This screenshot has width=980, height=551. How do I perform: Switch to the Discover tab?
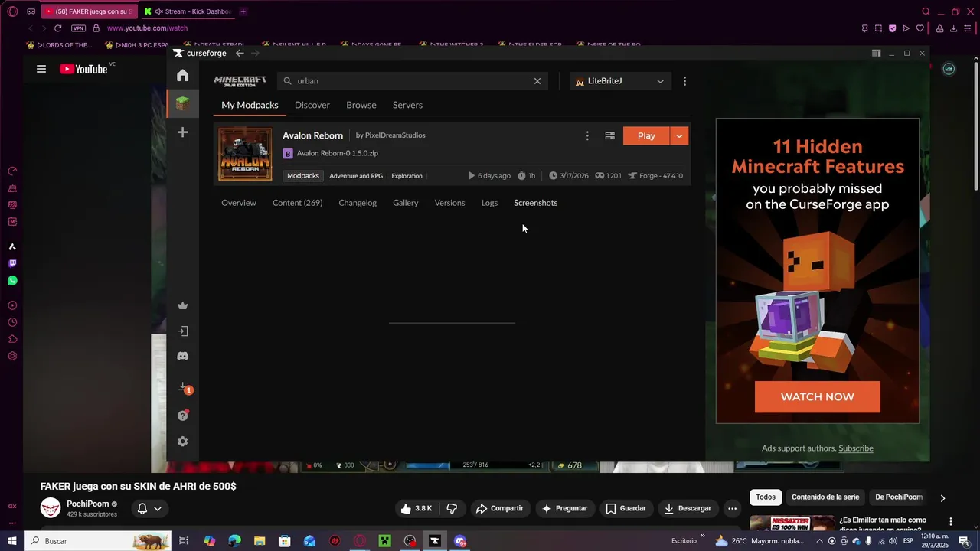point(312,105)
